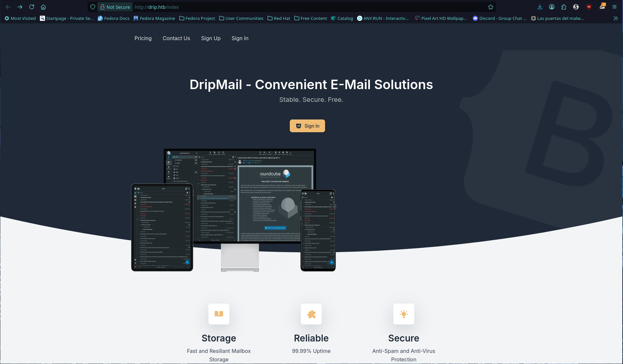Image resolution: width=623 pixels, height=364 pixels.
Task: Open the Firefox account icon
Action: click(552, 7)
